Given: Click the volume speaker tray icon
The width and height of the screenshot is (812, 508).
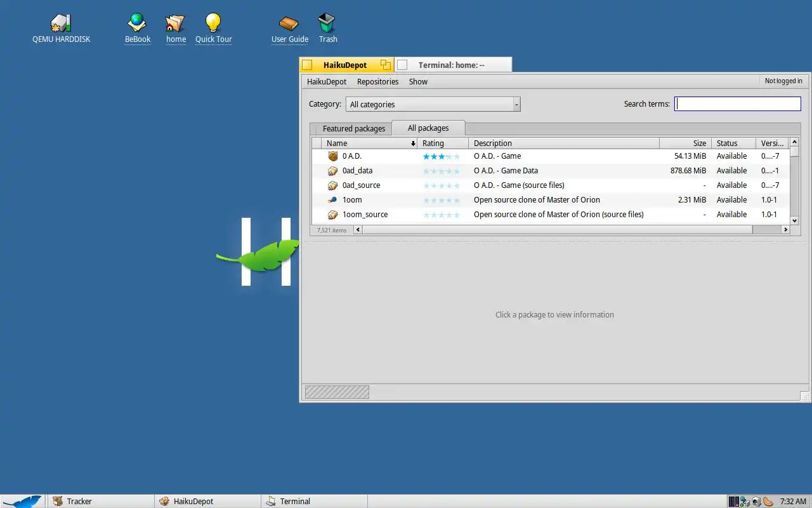Looking at the screenshot, I should [x=757, y=502].
